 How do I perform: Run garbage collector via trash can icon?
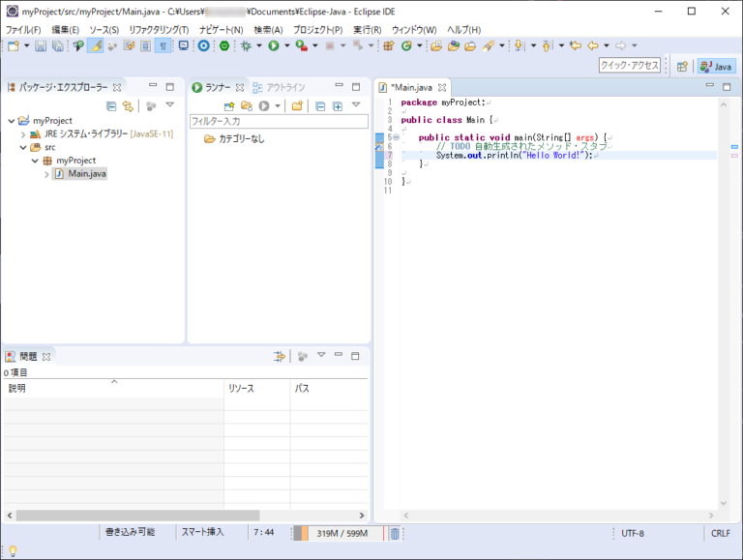click(395, 533)
